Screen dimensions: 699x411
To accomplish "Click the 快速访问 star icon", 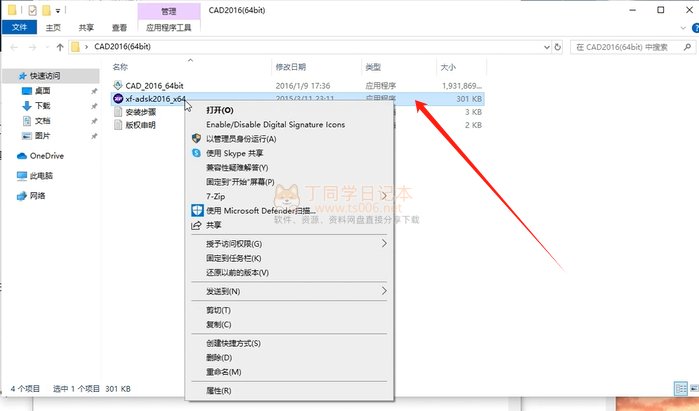I will coord(23,76).
